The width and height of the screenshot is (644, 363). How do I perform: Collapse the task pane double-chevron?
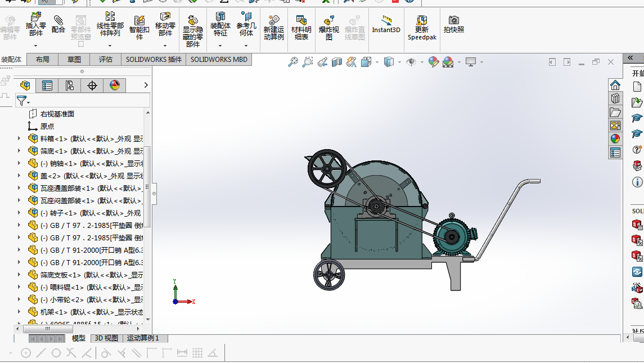point(630,58)
